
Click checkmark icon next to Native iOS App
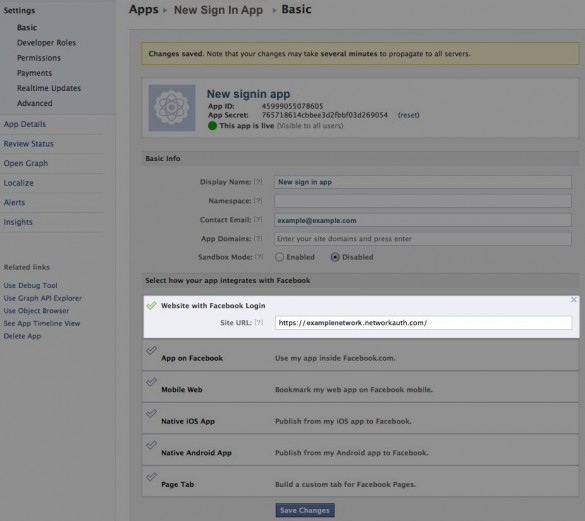coord(151,414)
